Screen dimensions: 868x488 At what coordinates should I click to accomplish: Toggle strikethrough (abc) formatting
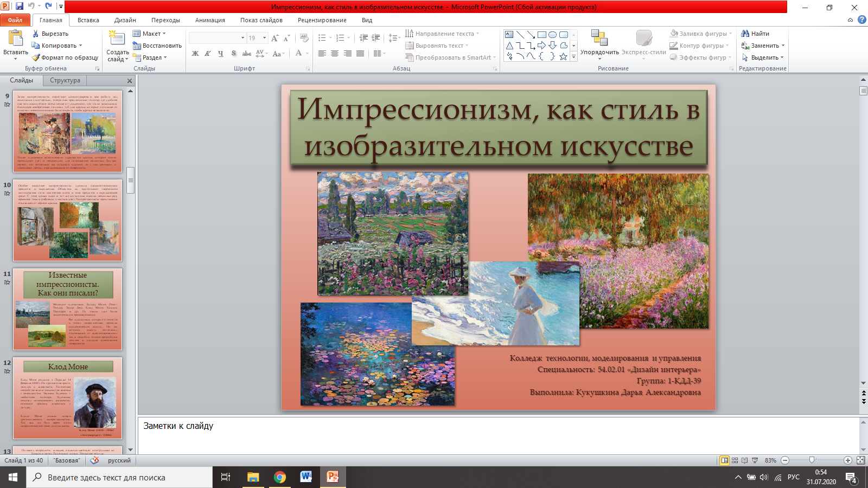point(246,53)
